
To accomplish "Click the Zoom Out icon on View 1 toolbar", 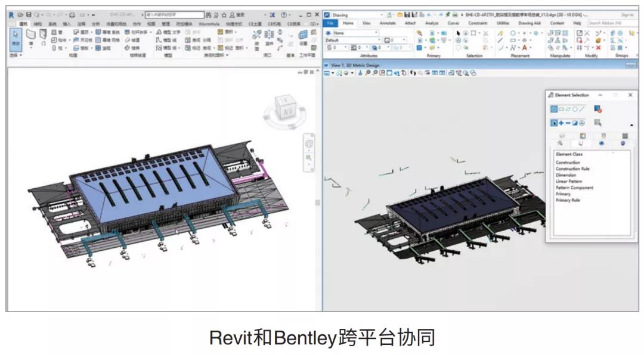I will [x=375, y=73].
